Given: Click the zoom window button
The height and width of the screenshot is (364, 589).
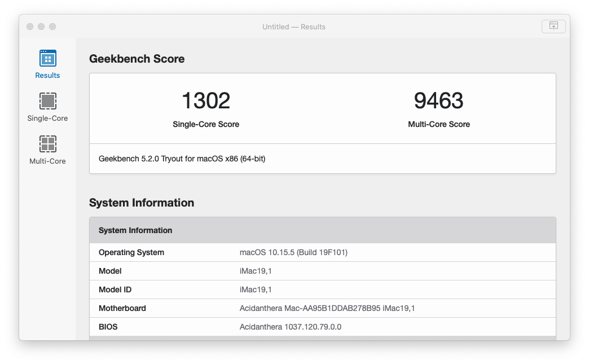Looking at the screenshot, I should pos(52,27).
